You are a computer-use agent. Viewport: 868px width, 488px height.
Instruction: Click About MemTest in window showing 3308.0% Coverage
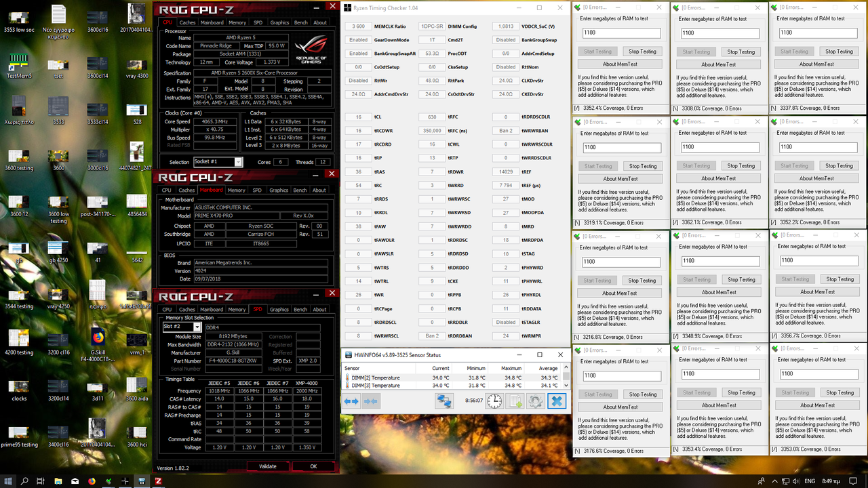pos(718,64)
